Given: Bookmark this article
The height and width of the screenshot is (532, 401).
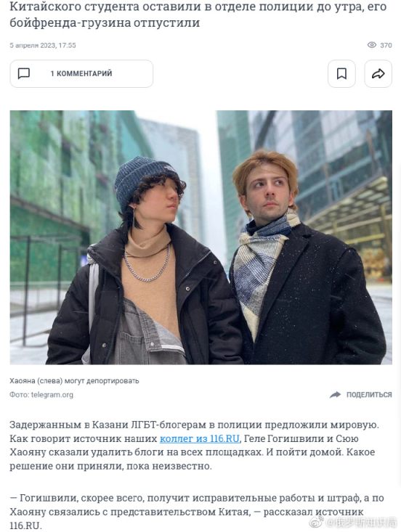Looking at the screenshot, I should pyautogui.click(x=341, y=73).
